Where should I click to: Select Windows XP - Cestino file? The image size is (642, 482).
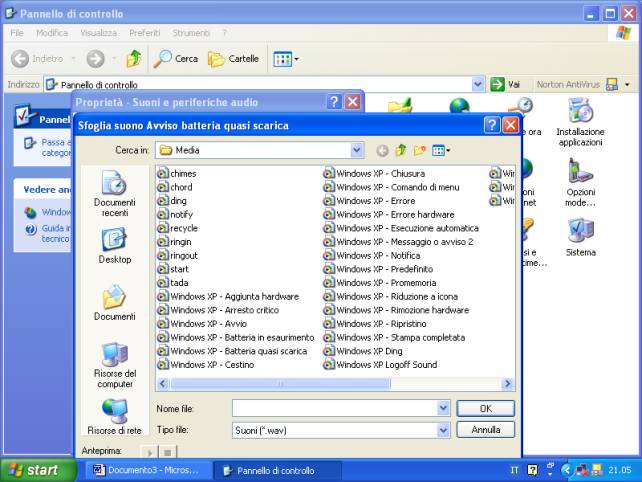[x=206, y=364]
